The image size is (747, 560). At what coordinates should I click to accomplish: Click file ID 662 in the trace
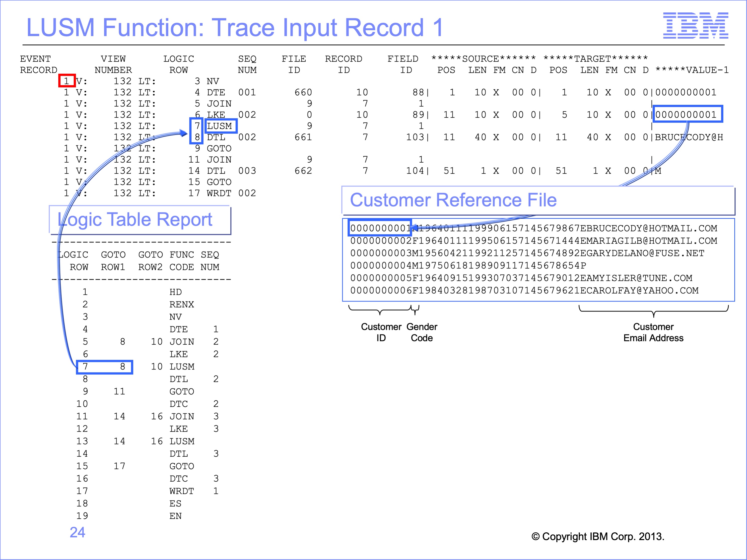click(303, 171)
